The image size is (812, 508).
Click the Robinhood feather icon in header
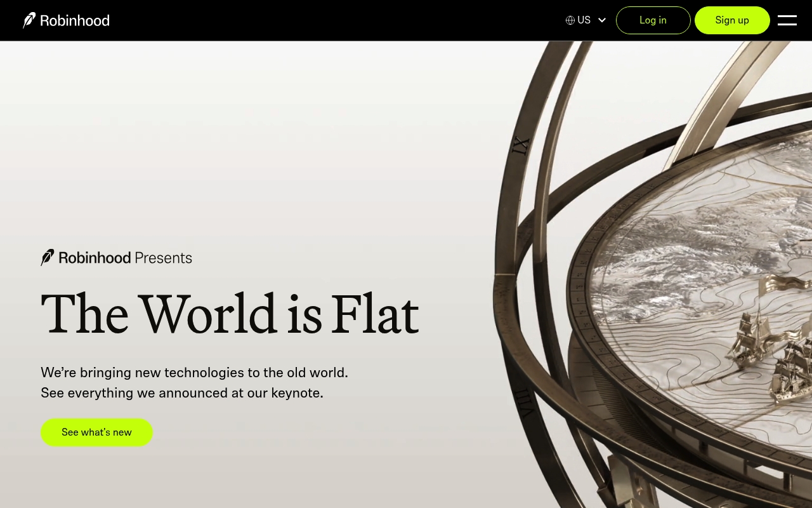(29, 20)
